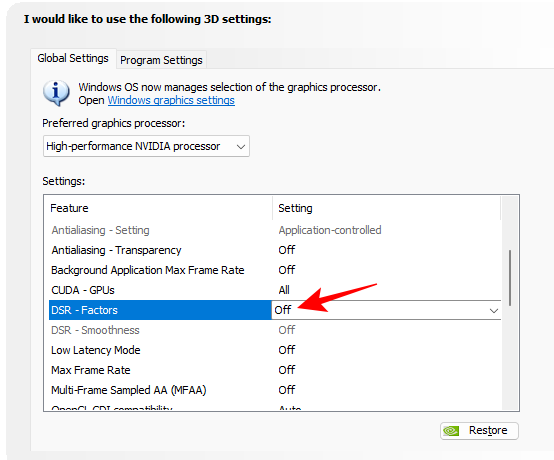Viewport: 554px width, 460px height.
Task: Open the Preferred graphics processor dropdown
Action: pyautogui.click(x=146, y=146)
